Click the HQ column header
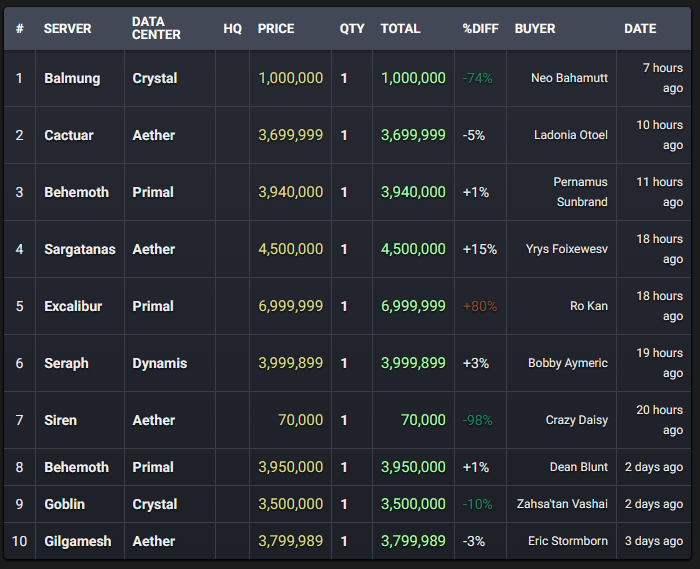 [x=233, y=29]
